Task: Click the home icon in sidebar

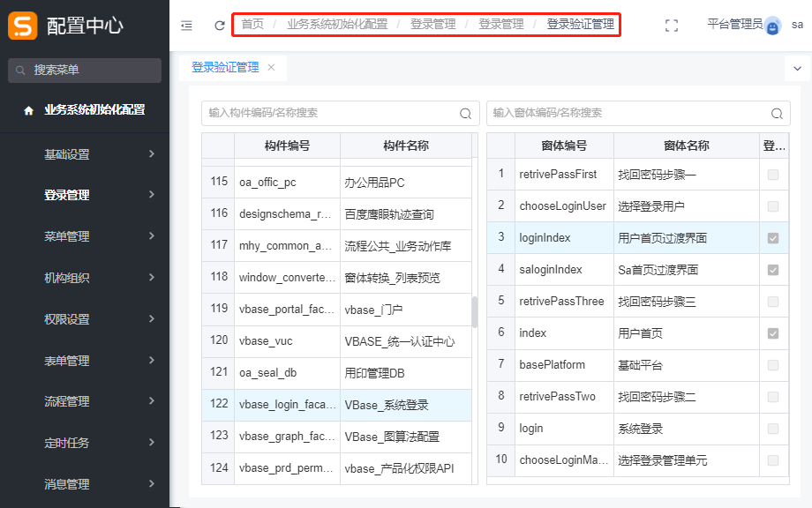Action: click(28, 111)
